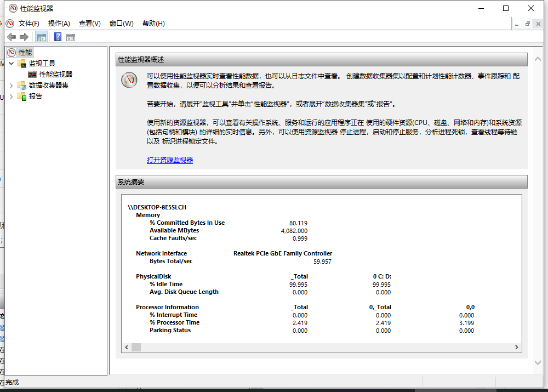Image resolution: width=548 pixels, height=392 pixels.
Task: Click the back navigation arrow icon
Action: (x=12, y=37)
